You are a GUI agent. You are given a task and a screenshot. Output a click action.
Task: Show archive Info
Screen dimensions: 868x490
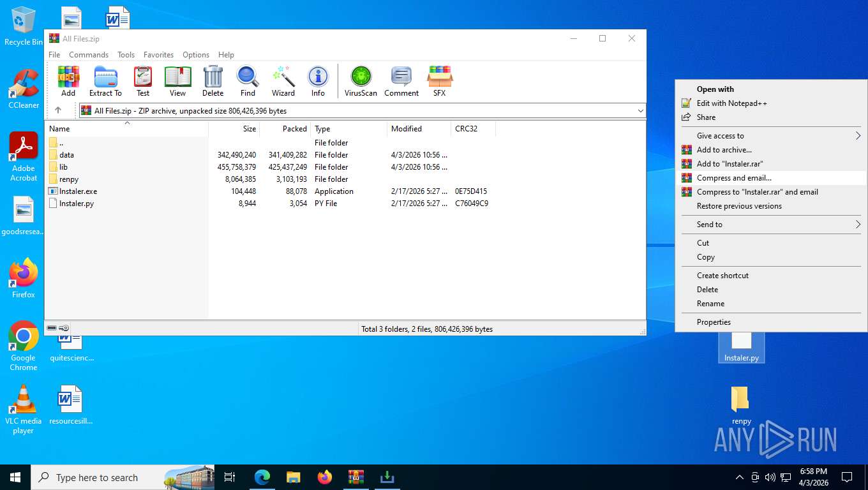(318, 81)
